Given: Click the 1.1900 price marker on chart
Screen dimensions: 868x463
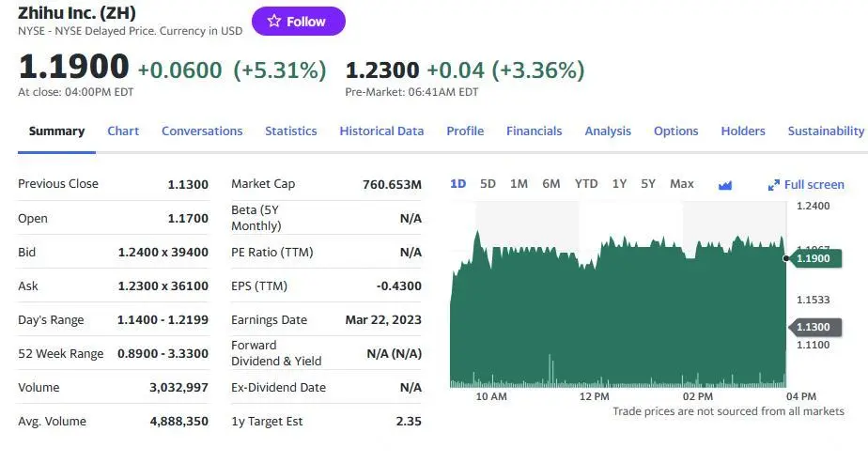Looking at the screenshot, I should pos(813,258).
